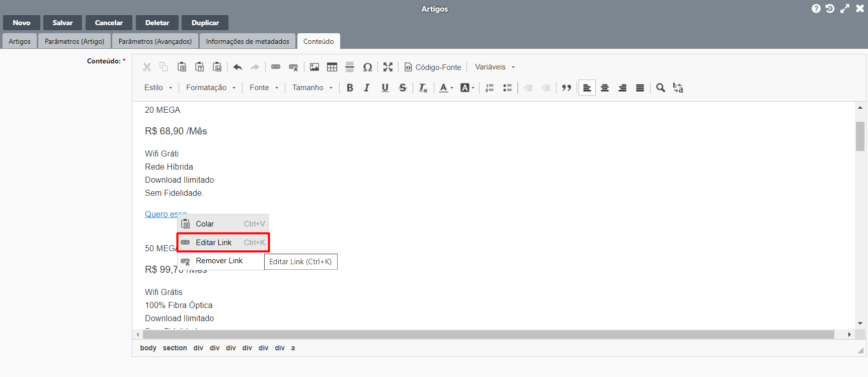The height and width of the screenshot is (377, 868).
Task: Open the Estilo dropdown
Action: (x=158, y=88)
